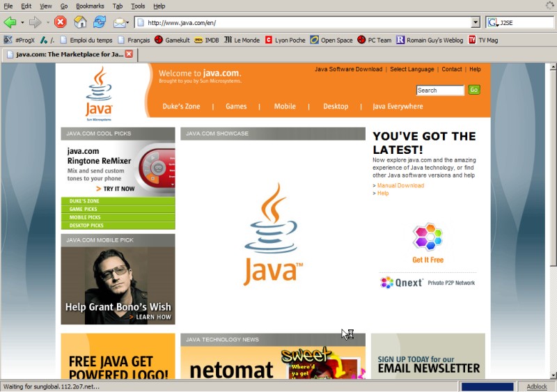Click the email newsletter sign up banner

428,356
